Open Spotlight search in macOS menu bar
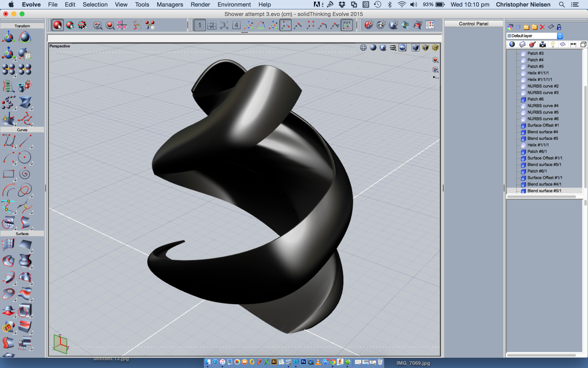588x368 pixels. click(x=561, y=4)
